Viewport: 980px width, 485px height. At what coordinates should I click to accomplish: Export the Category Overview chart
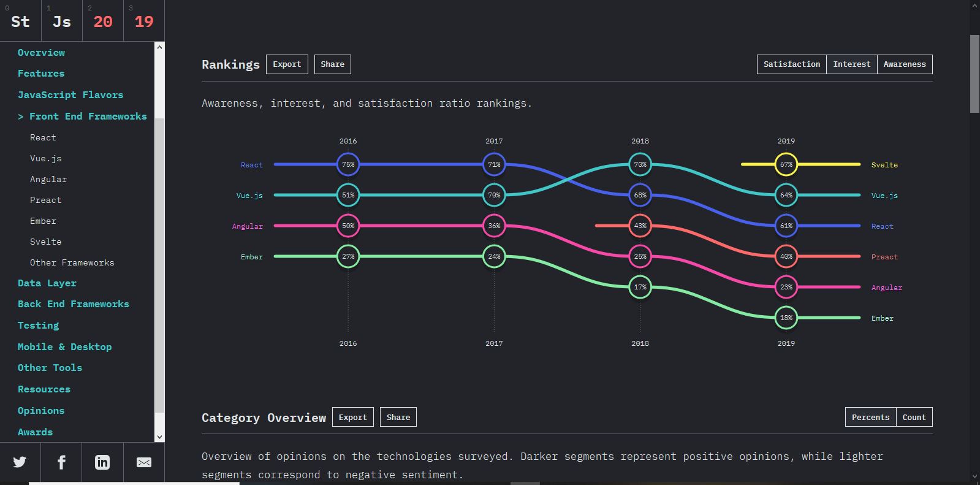point(352,418)
